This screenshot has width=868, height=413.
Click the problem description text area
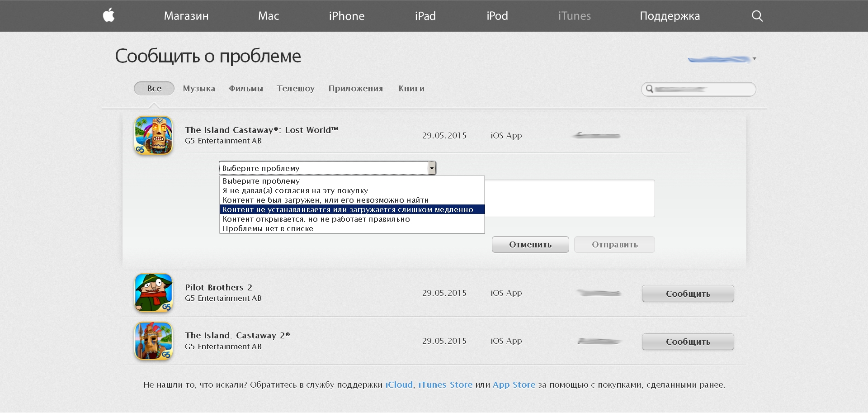point(570,198)
